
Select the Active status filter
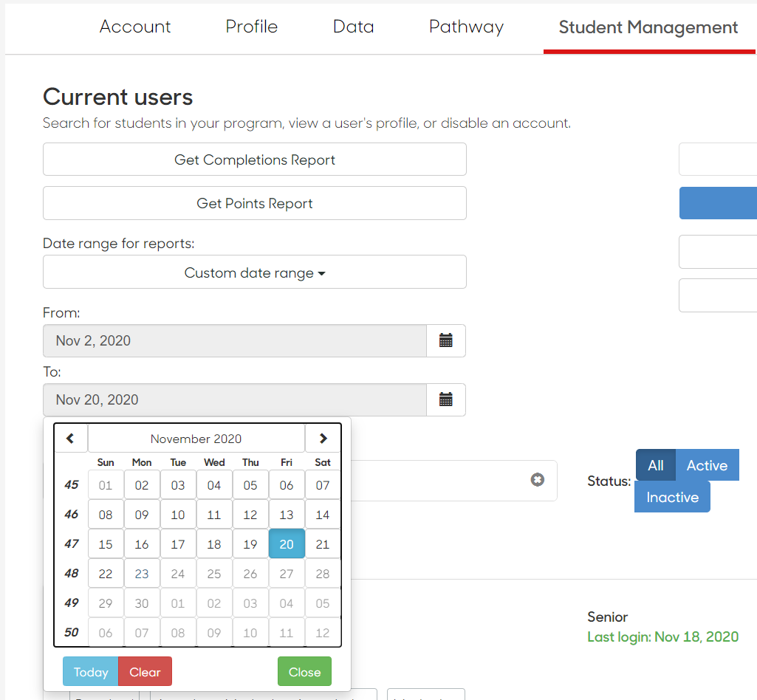707,465
